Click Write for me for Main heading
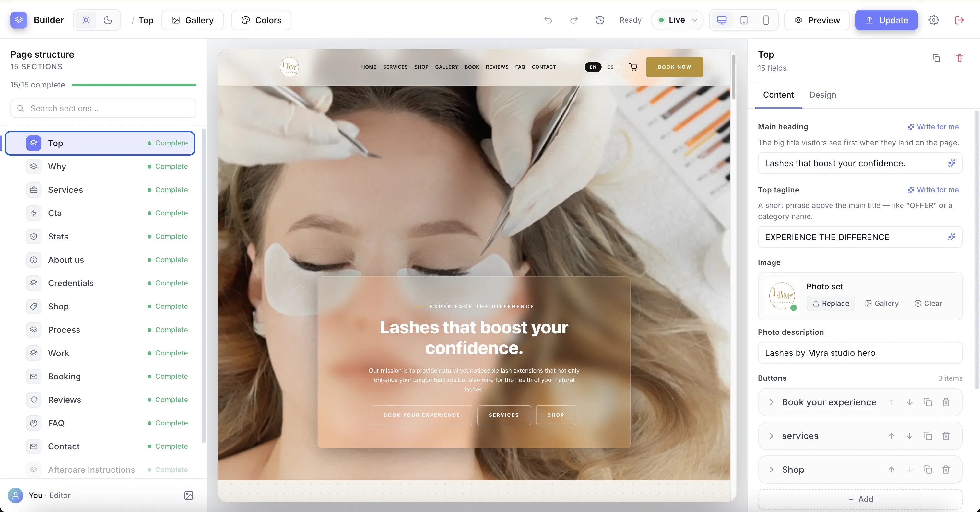 pyautogui.click(x=933, y=127)
